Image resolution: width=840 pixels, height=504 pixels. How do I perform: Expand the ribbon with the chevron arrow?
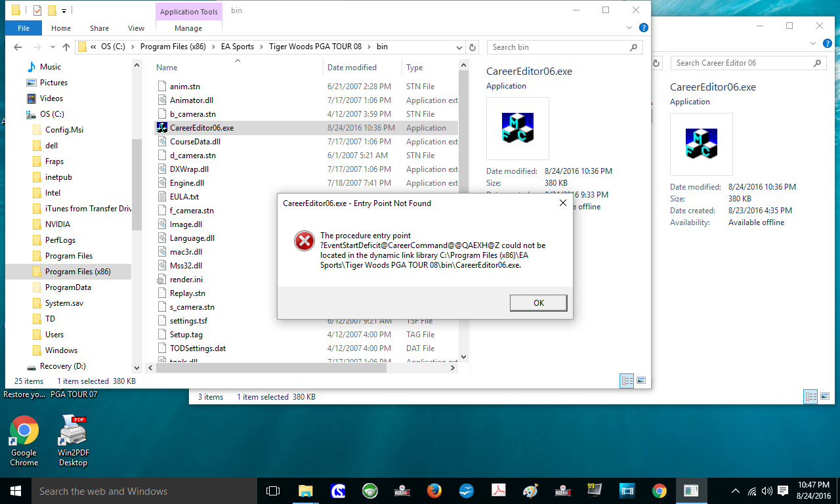pos(631,28)
